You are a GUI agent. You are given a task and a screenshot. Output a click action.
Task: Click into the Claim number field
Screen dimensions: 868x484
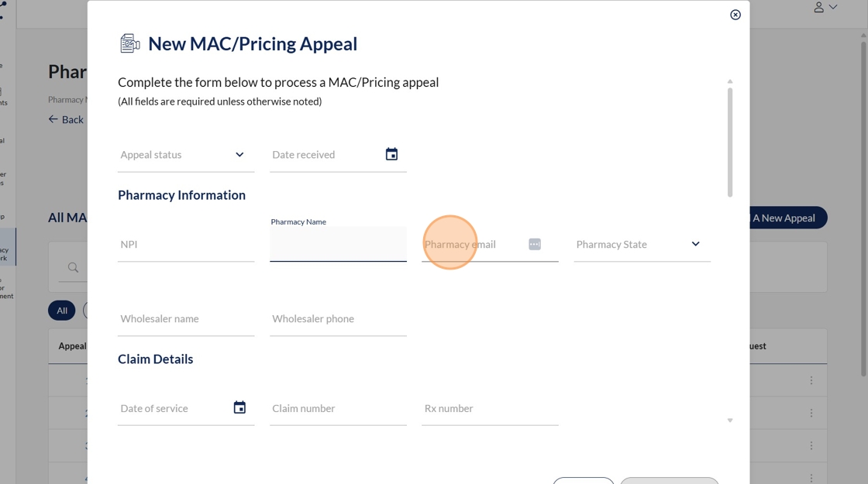click(x=338, y=409)
